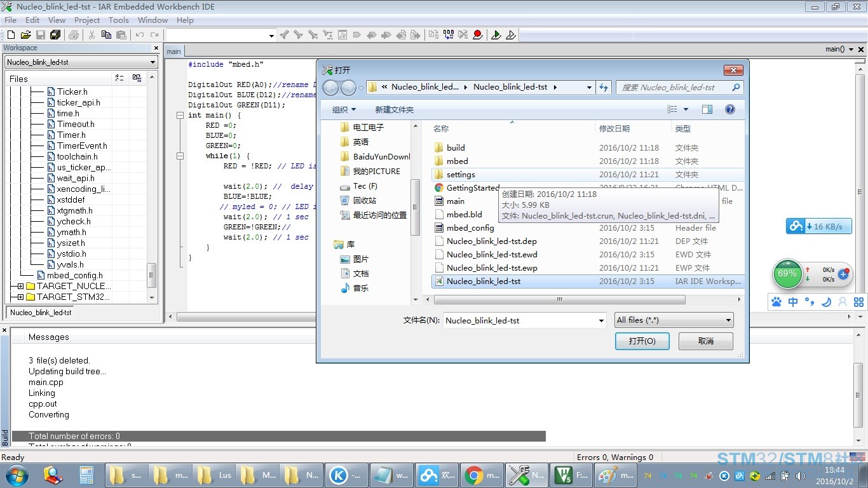The image size is (868, 488).
Task: Open the Tools menu
Action: 119,20
